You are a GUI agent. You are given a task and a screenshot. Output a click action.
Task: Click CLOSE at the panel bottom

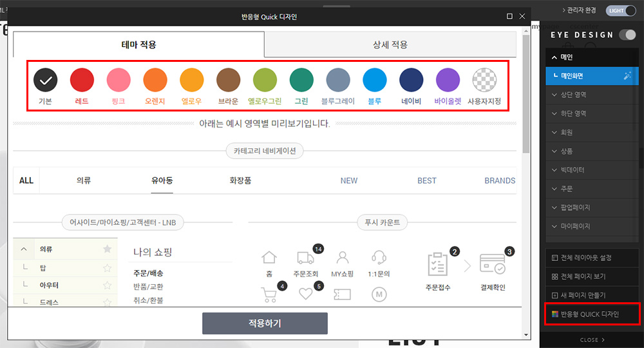592,340
